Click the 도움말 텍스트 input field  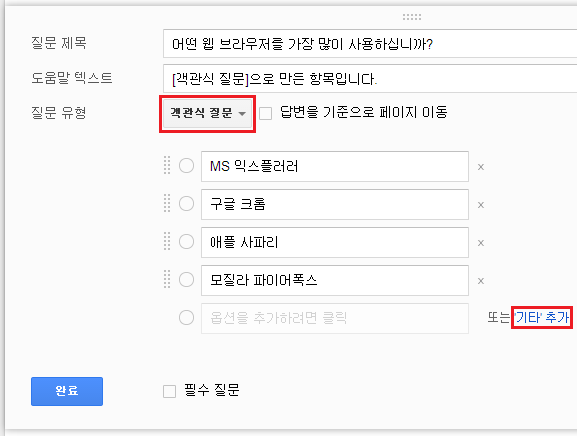370,78
